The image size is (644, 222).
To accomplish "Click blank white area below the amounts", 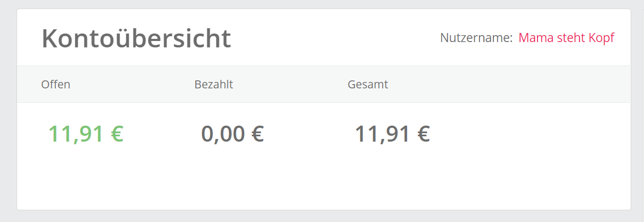I will pos(319,181).
